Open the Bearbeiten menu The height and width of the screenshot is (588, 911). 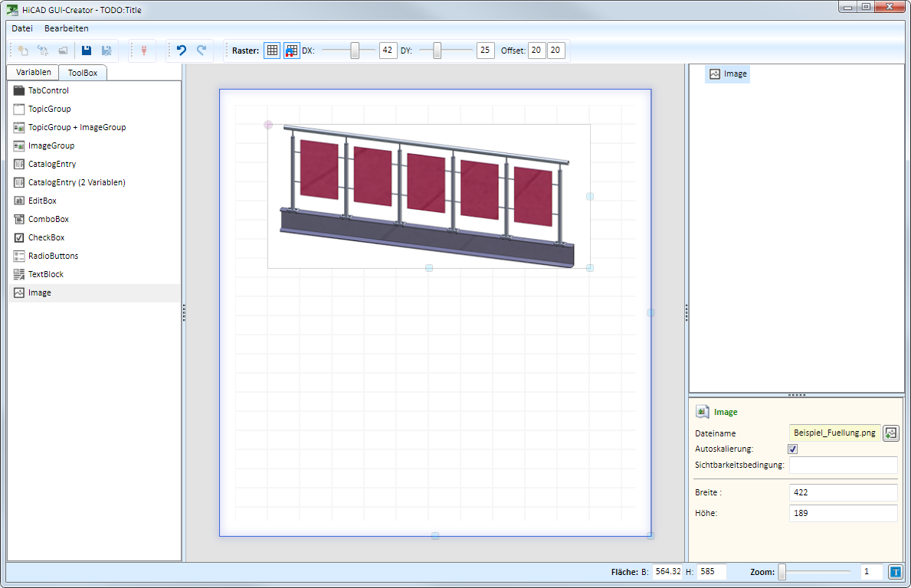[66, 28]
